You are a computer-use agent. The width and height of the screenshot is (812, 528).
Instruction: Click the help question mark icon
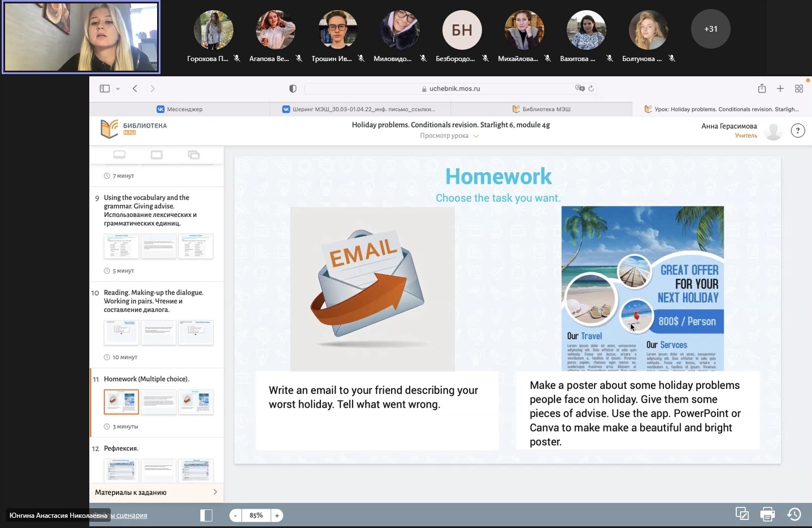point(797,131)
